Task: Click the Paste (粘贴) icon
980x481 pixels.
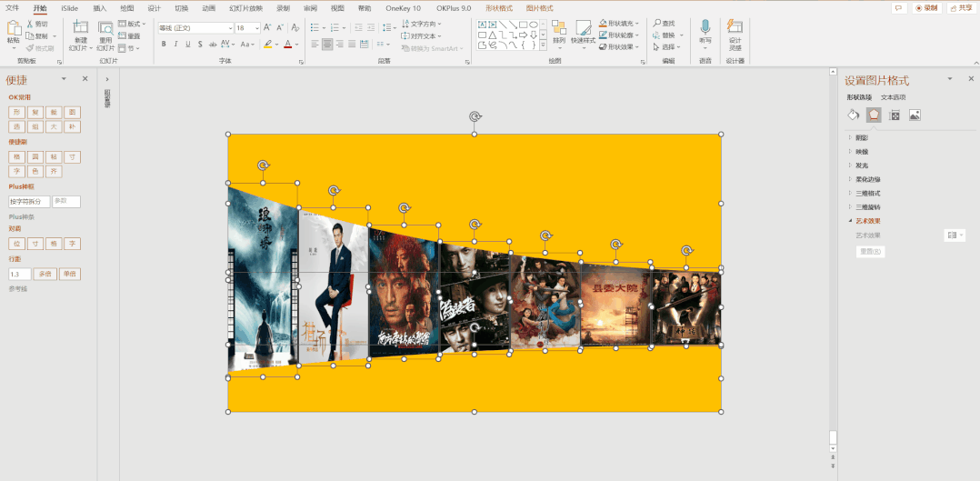Action: (14, 29)
